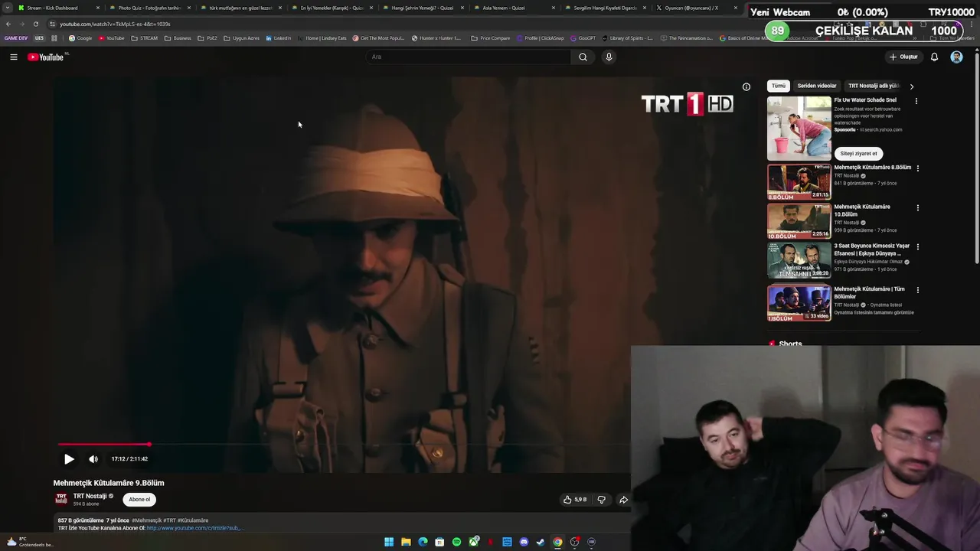
Task: Visit the sponsor site via Siteyi ziyaret et
Action: pos(858,153)
